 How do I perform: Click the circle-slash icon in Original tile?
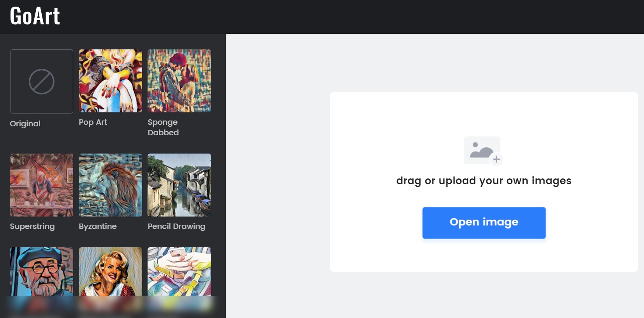42,82
